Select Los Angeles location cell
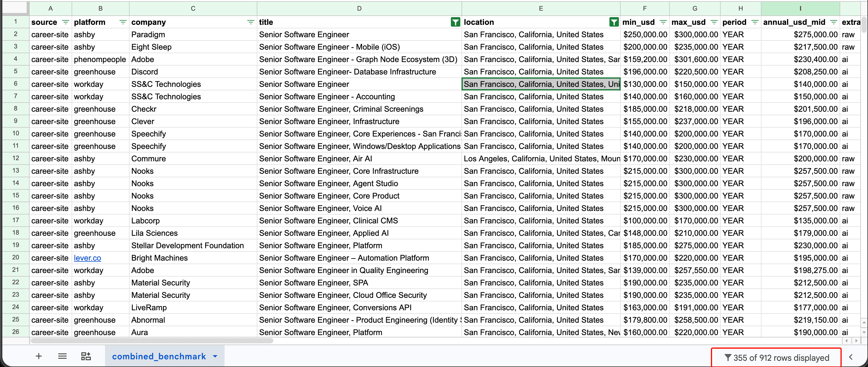The width and height of the screenshot is (868, 367). click(541, 159)
